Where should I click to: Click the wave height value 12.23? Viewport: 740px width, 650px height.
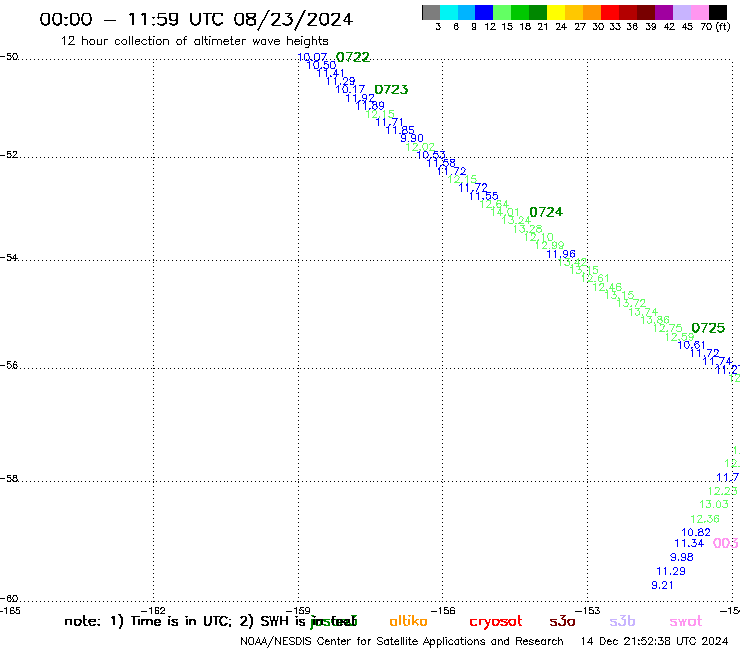coord(723,491)
